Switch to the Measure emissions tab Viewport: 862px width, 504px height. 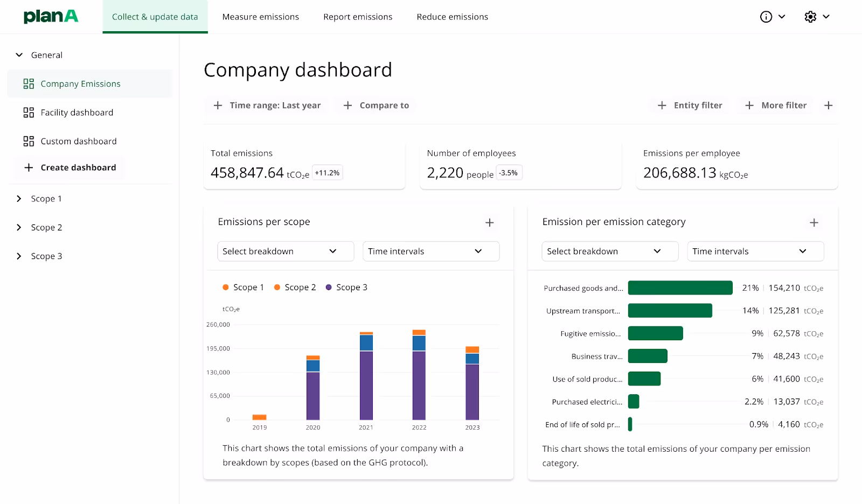[x=260, y=17]
